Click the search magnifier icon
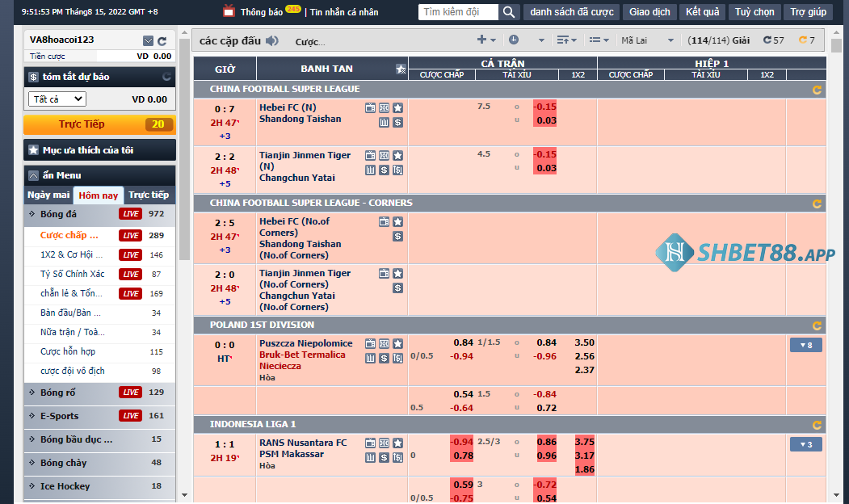The image size is (849, 504). coord(508,12)
